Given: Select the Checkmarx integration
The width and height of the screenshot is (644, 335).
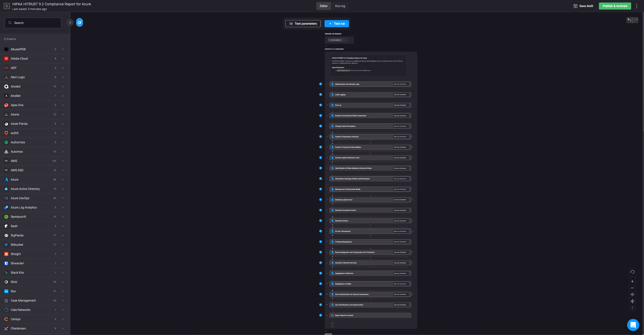Looking at the screenshot, I should click(x=34, y=328).
